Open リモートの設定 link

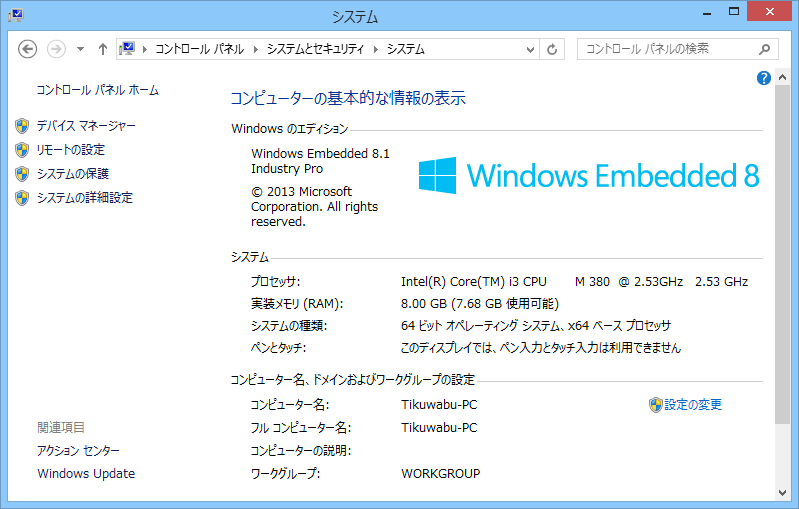pyautogui.click(x=71, y=150)
